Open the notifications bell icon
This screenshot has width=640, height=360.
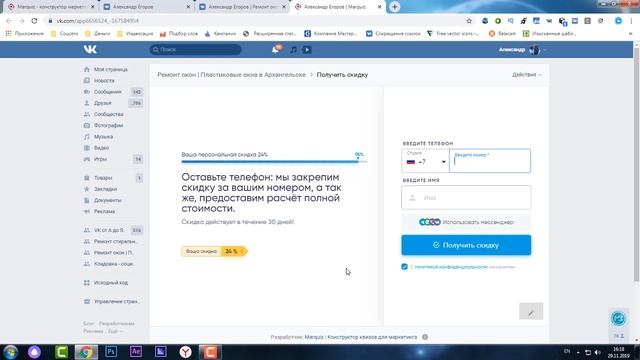coord(276,50)
